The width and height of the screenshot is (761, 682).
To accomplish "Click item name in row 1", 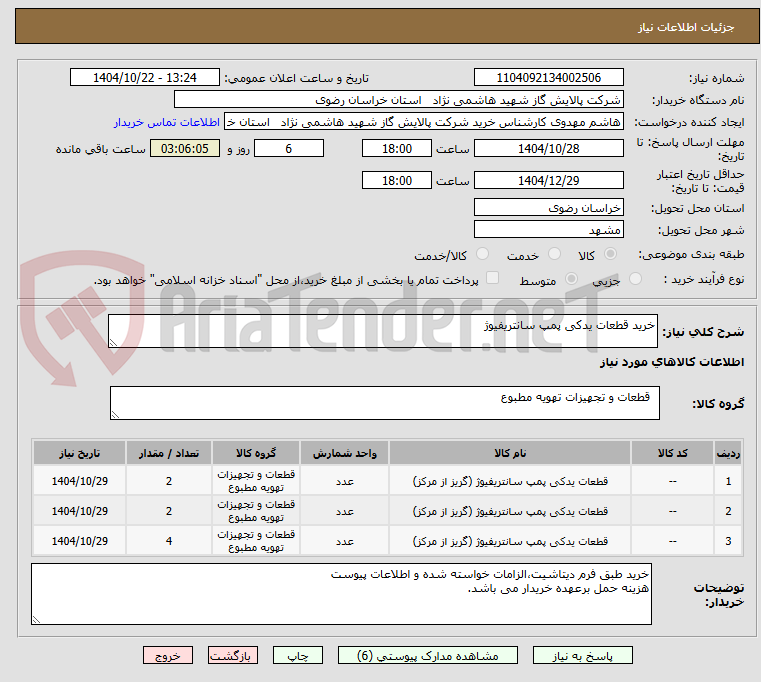I will (x=510, y=481).
